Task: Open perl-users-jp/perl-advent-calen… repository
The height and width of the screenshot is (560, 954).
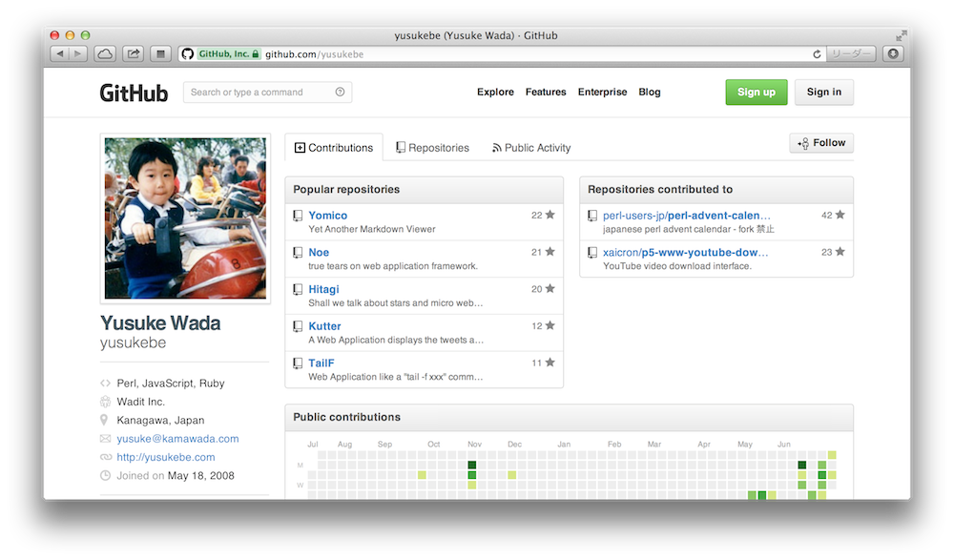Action: click(686, 215)
